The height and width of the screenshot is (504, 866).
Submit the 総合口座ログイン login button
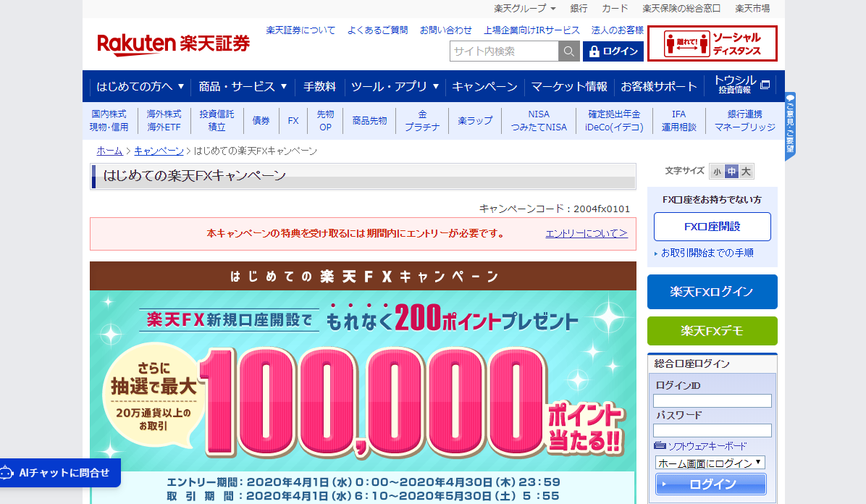click(x=711, y=484)
